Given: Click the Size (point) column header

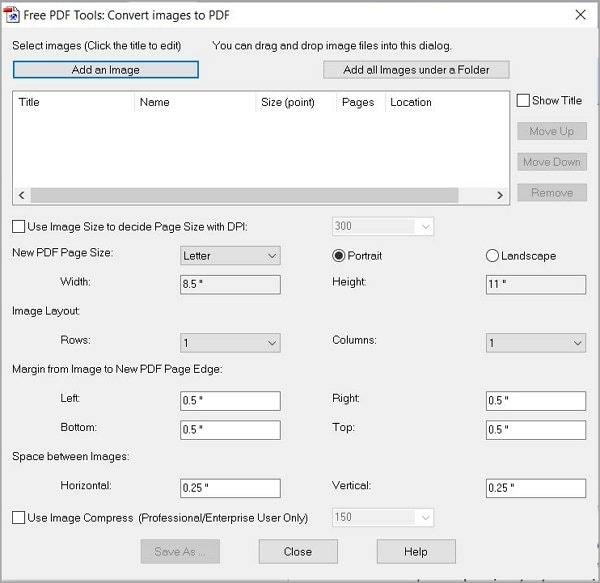Looking at the screenshot, I should (x=296, y=102).
